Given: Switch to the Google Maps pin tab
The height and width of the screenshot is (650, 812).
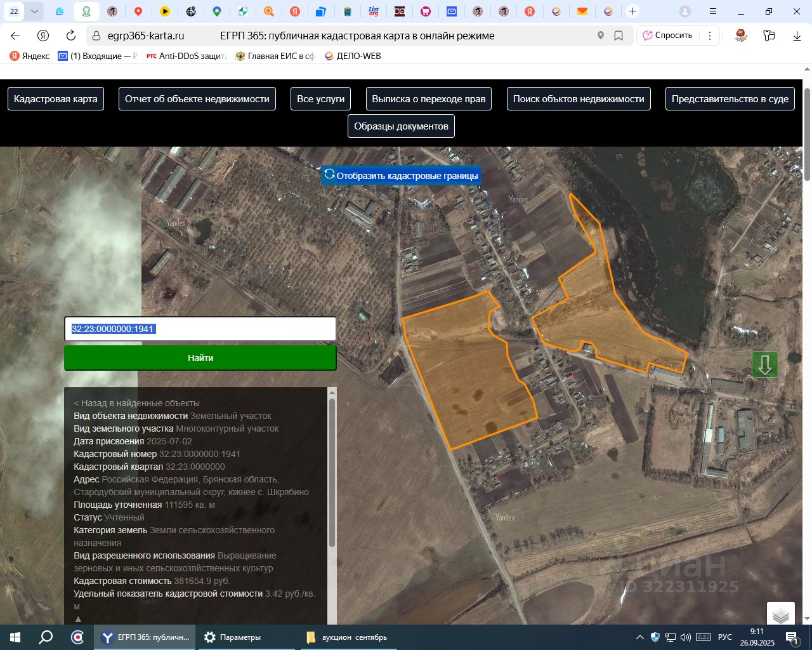Looking at the screenshot, I should click(x=217, y=11).
